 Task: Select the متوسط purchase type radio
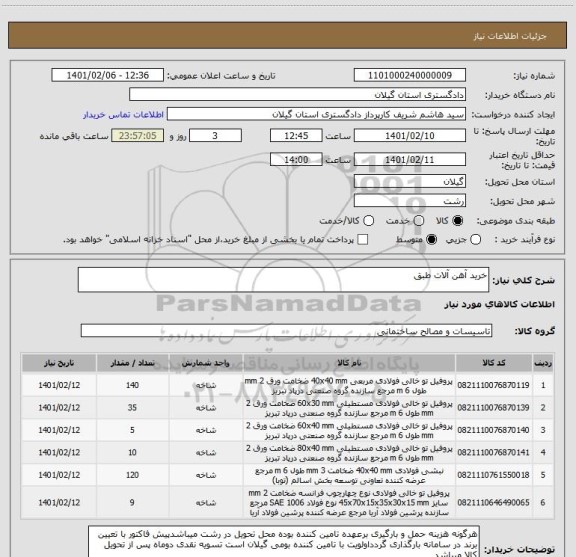click(431, 240)
